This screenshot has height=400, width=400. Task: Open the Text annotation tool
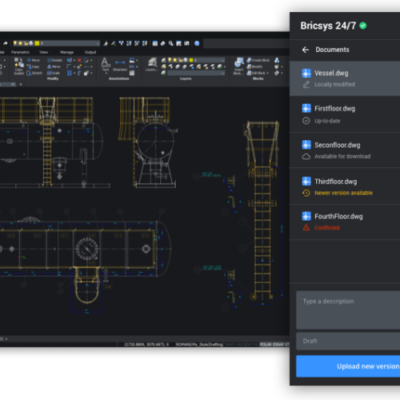[105, 64]
